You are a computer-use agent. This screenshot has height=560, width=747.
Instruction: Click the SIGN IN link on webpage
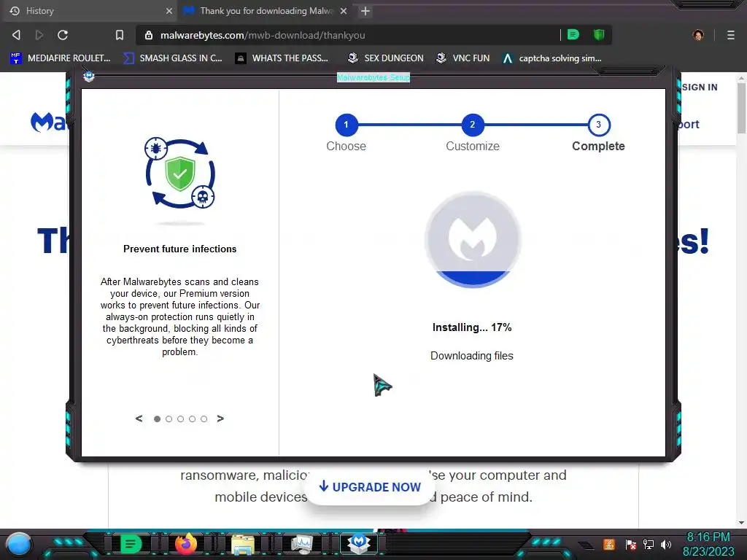click(x=700, y=87)
